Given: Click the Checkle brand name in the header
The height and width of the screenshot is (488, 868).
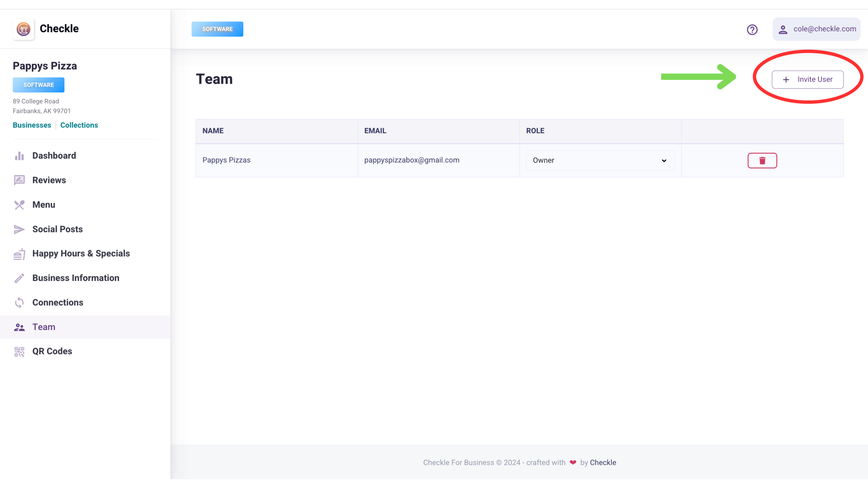Looking at the screenshot, I should pyautogui.click(x=59, y=29).
